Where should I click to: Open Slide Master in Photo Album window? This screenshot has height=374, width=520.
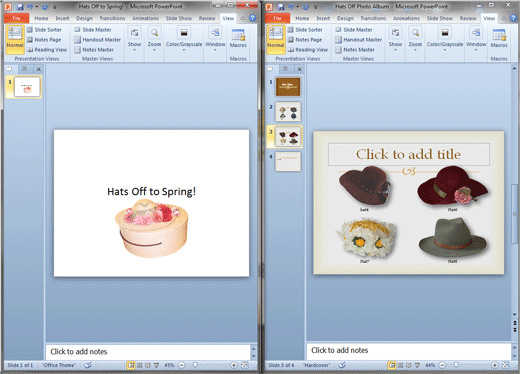pos(354,30)
